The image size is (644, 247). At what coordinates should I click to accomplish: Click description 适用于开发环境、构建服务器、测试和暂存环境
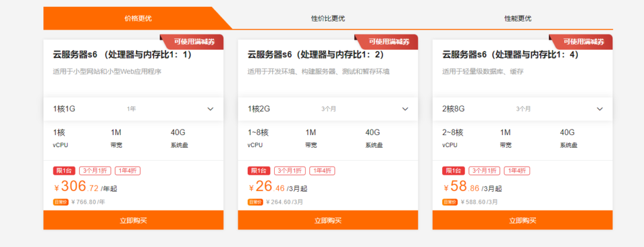(318, 72)
